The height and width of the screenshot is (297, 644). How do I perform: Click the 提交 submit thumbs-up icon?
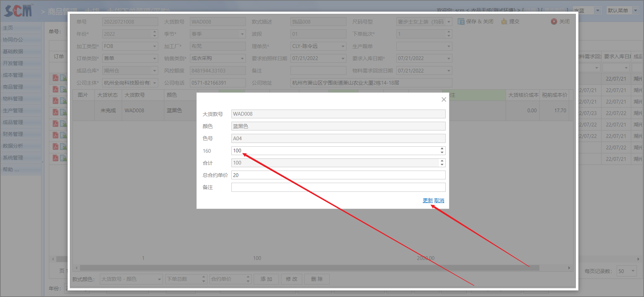504,22
